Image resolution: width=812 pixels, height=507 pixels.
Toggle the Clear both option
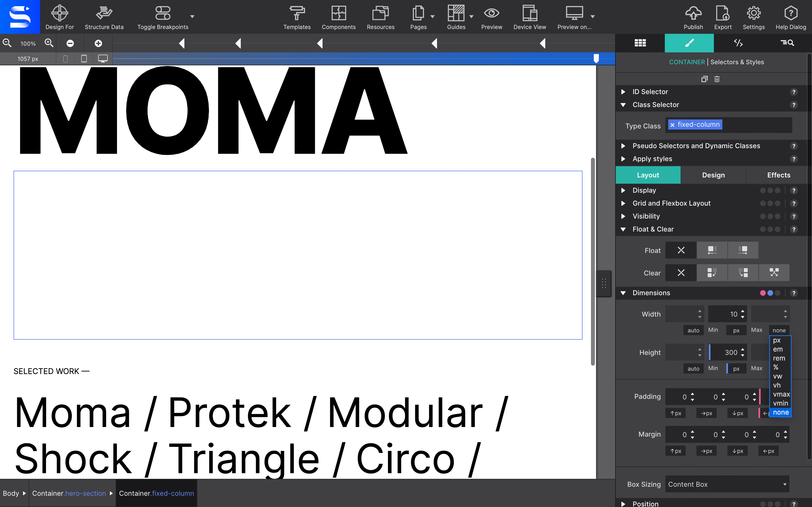(x=774, y=272)
